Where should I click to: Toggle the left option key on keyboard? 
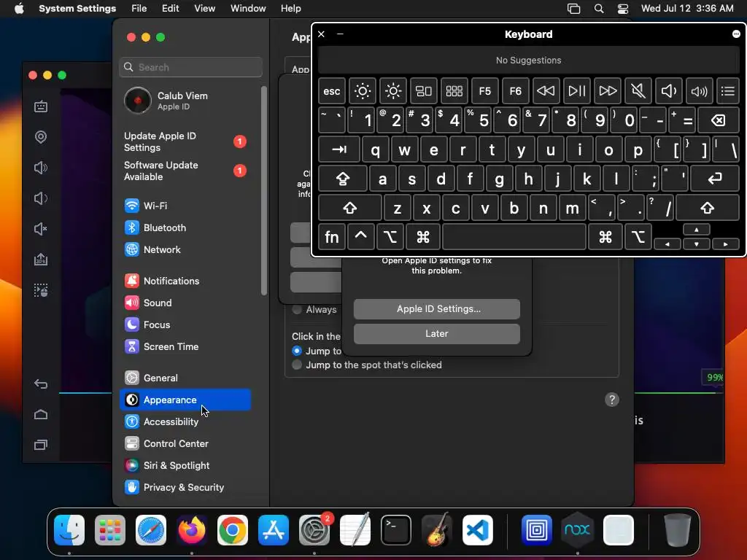[x=390, y=237]
